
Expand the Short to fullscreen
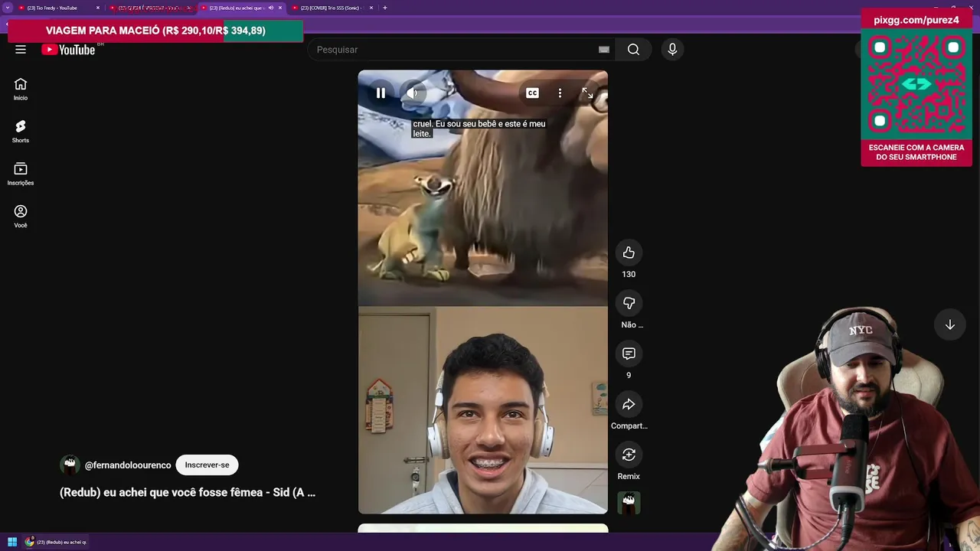[587, 93]
